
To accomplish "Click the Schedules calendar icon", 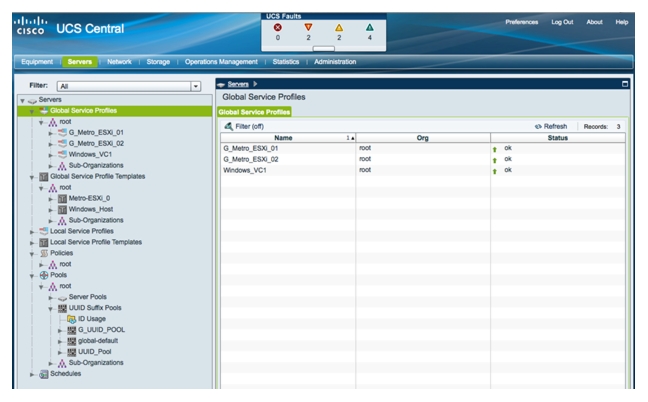I will [x=44, y=374].
